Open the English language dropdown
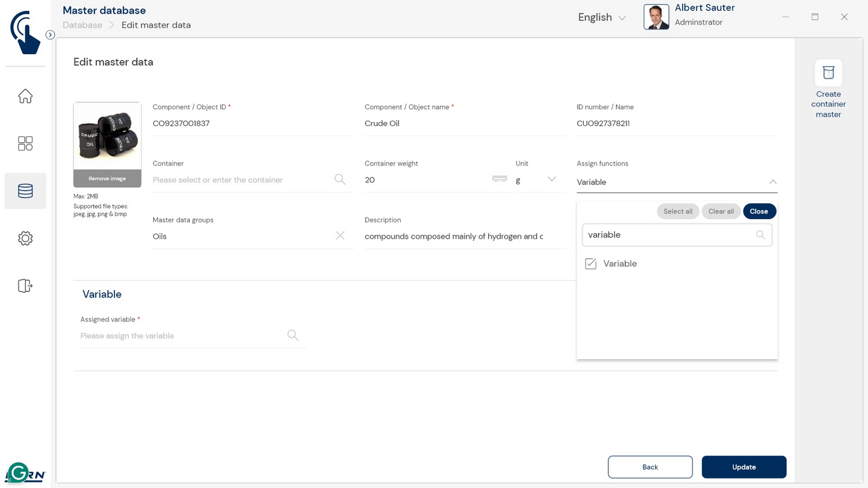Screen dimensions: 868x488 [x=601, y=18]
